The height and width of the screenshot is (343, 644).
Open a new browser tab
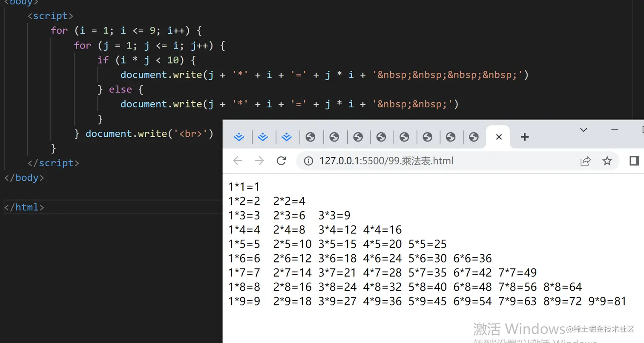[525, 137]
